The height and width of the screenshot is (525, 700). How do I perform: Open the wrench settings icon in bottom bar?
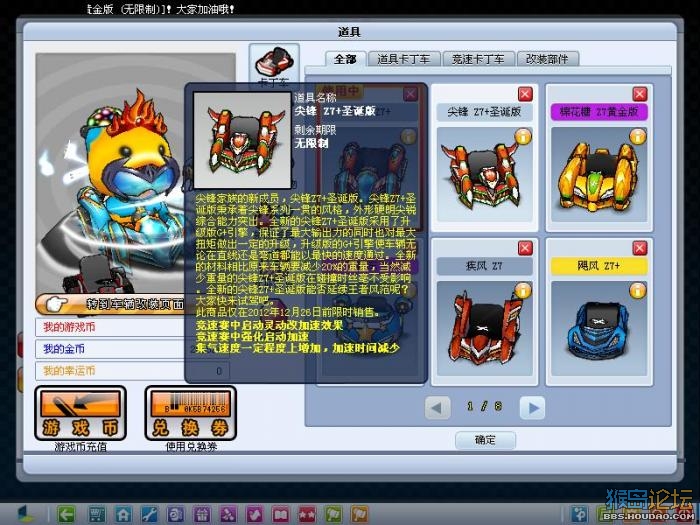[x=149, y=514]
